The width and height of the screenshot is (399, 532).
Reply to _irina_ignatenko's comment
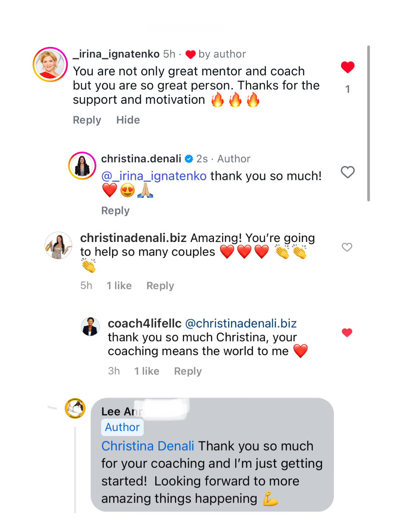coord(87,120)
